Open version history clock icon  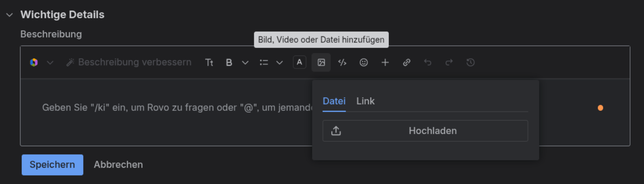point(471,62)
